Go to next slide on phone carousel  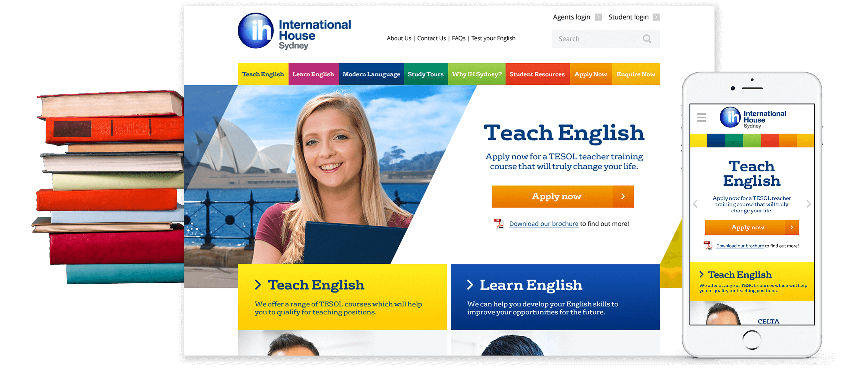[x=809, y=204]
